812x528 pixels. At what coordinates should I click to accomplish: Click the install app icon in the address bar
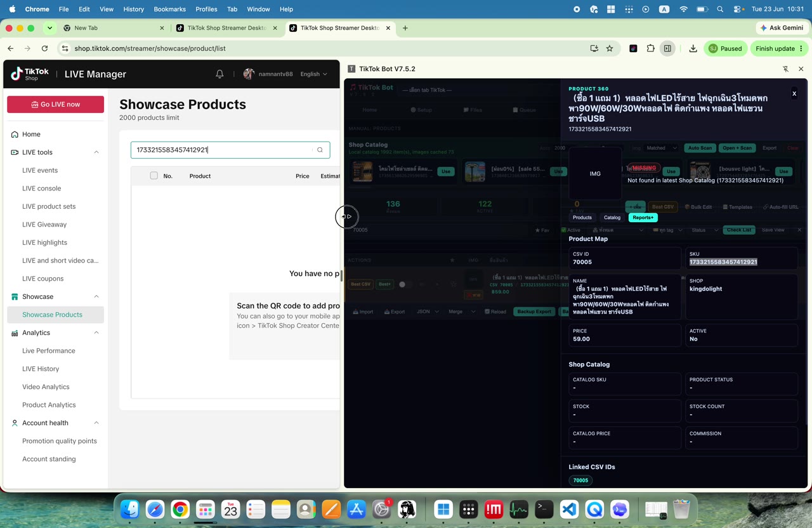[x=594, y=48]
